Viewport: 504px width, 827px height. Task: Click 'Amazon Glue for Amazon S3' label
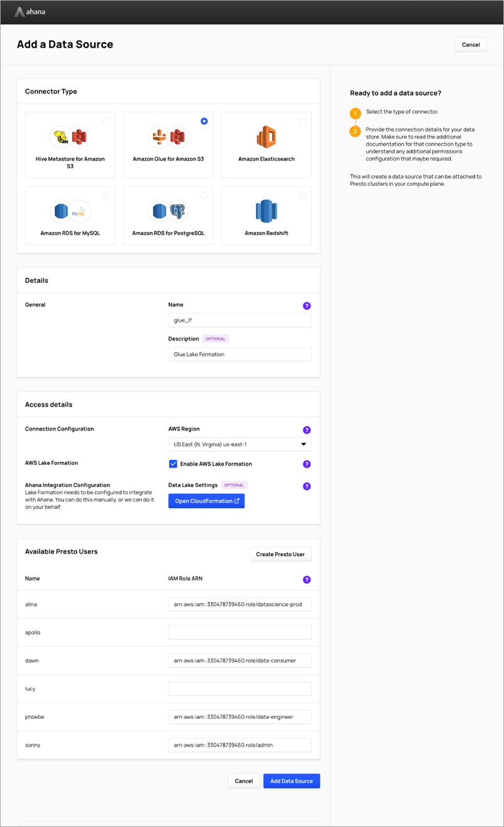click(x=168, y=160)
